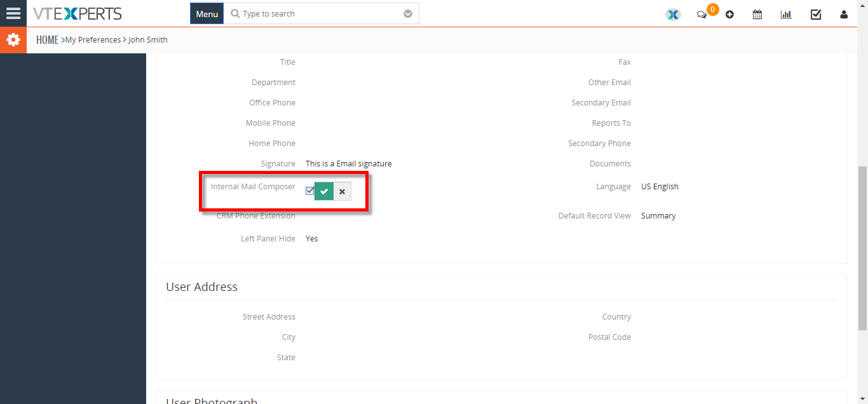The height and width of the screenshot is (404, 868).
Task: Click the 'Other Email' field label
Action: 609,82
